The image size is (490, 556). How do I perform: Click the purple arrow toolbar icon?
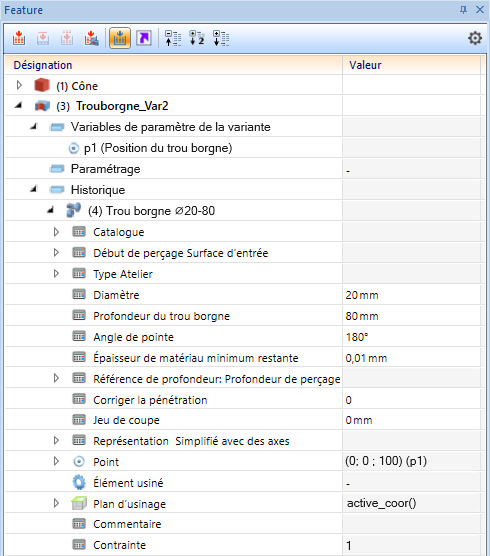pos(144,38)
